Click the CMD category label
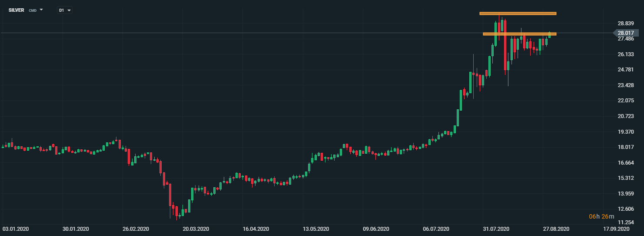This screenshot has width=644, height=236. pos(33,10)
